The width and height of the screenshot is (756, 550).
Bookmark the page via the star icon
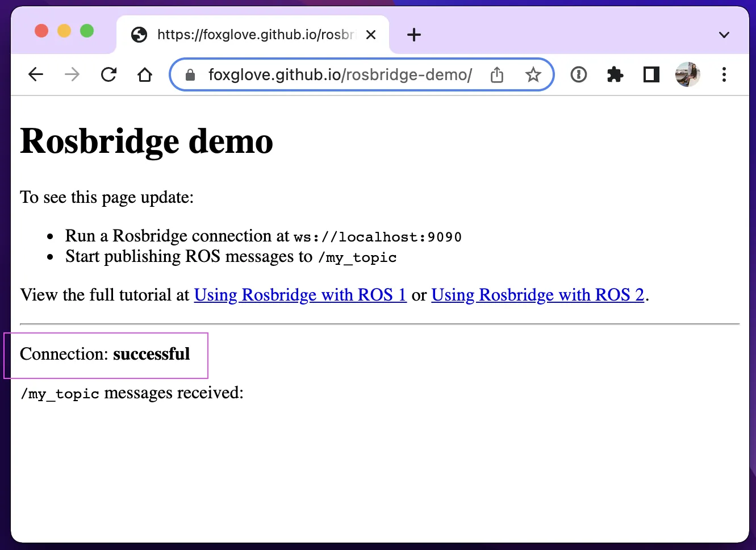click(533, 74)
